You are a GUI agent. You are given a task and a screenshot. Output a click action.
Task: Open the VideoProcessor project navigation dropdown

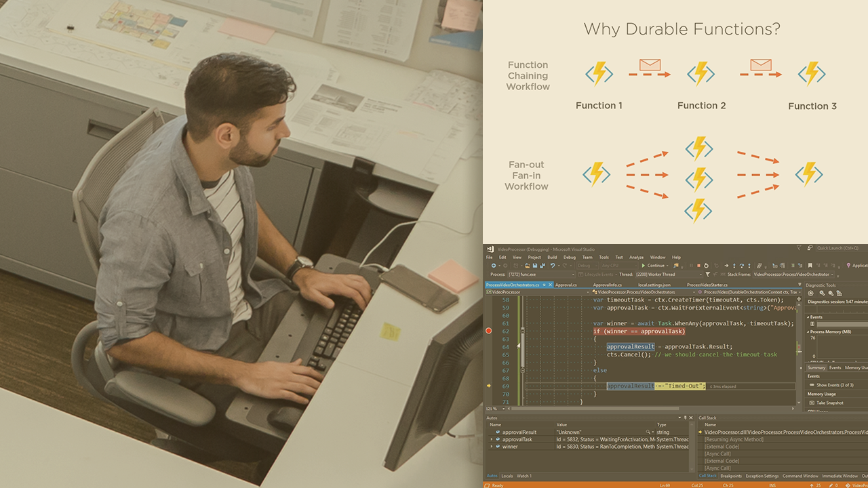click(x=538, y=292)
